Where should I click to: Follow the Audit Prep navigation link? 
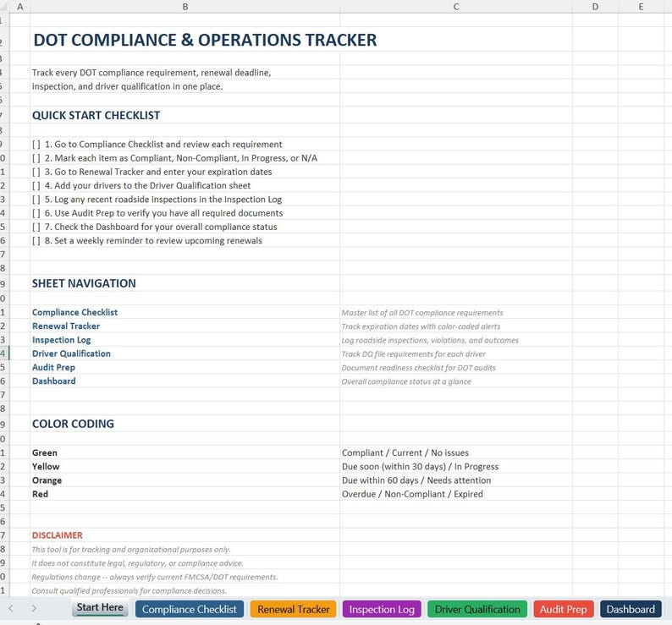53,367
